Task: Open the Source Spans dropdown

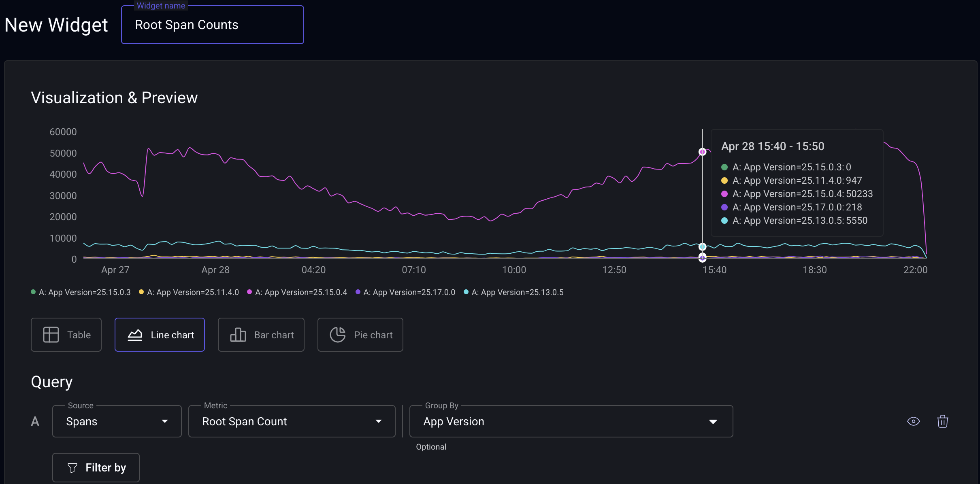Action: tap(117, 421)
